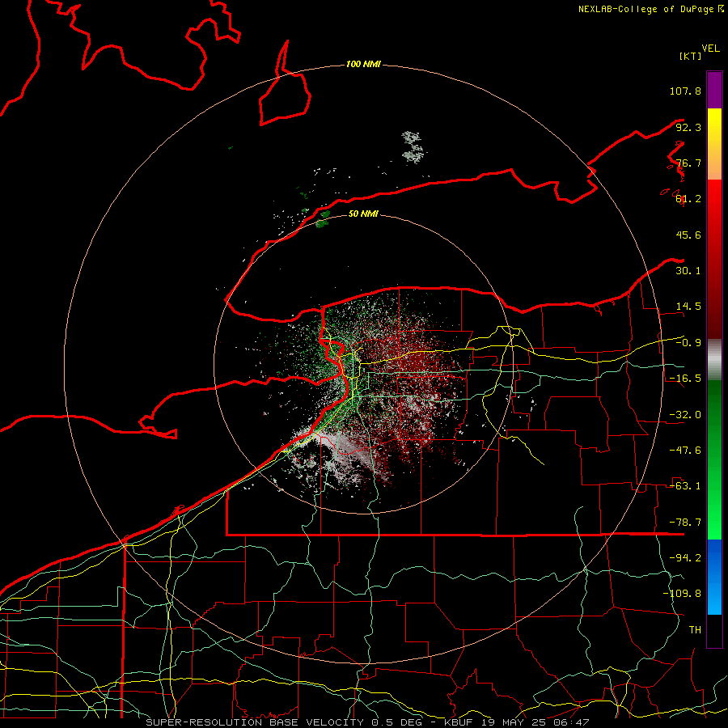Click the TH threshold label
728x728 pixels.
coord(695,630)
